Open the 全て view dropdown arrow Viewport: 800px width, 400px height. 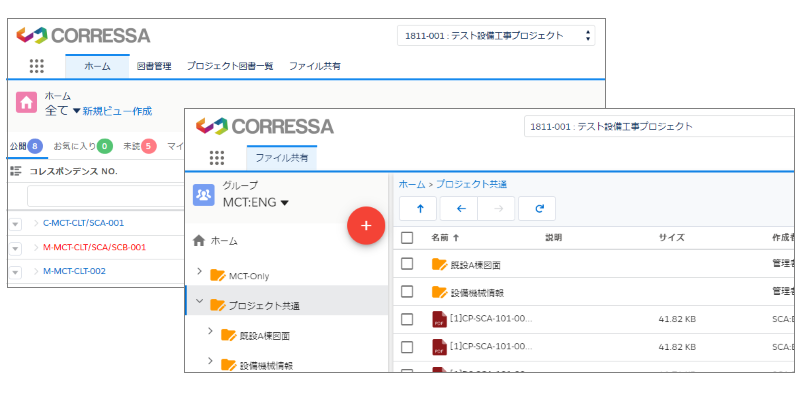point(77,111)
